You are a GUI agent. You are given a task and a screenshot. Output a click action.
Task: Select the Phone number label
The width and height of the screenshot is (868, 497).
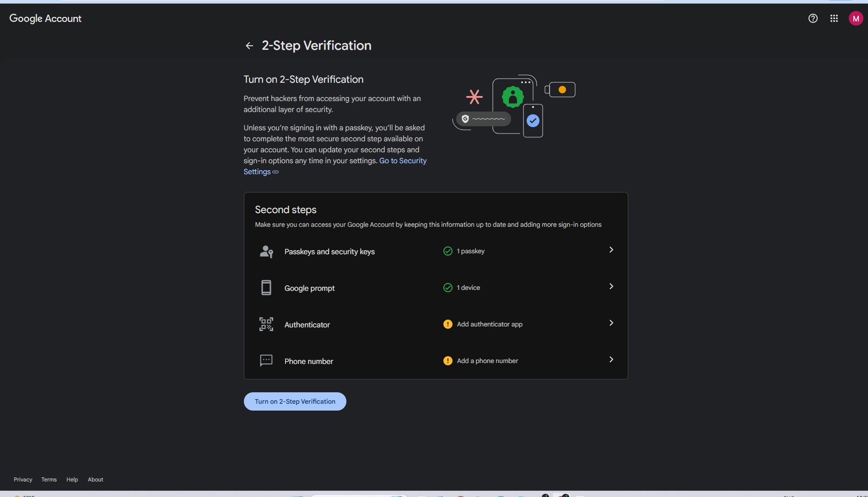tap(309, 361)
